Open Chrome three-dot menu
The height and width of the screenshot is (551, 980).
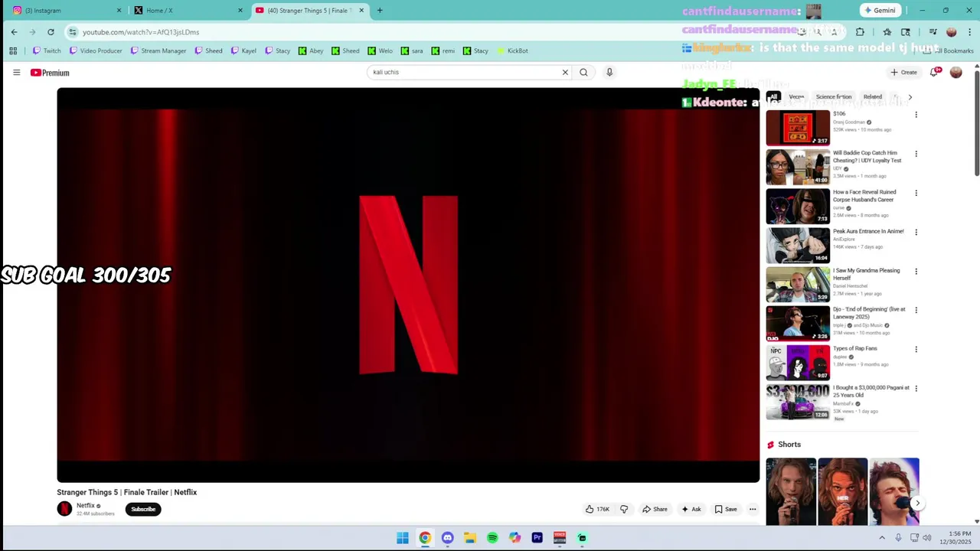pos(970,32)
